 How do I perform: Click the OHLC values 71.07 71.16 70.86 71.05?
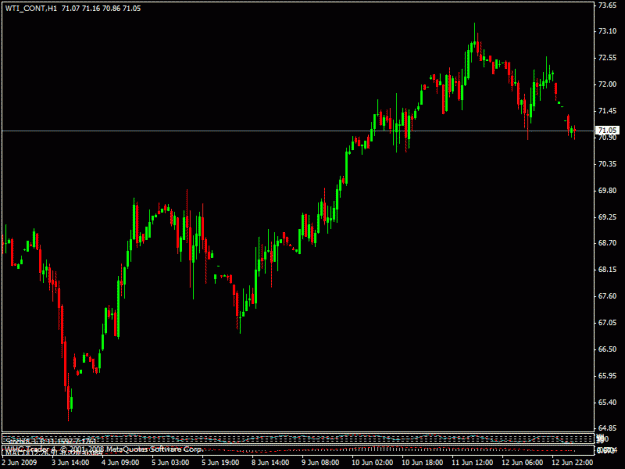(x=101, y=8)
